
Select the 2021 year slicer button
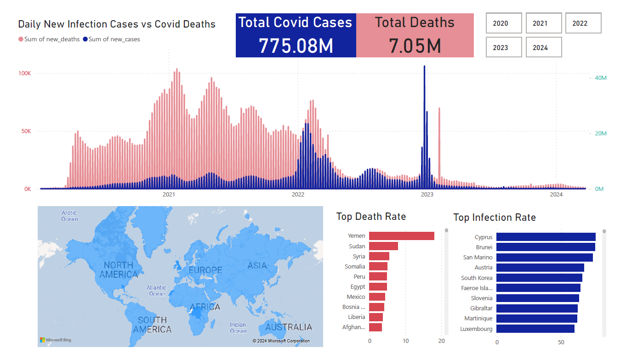(x=544, y=23)
